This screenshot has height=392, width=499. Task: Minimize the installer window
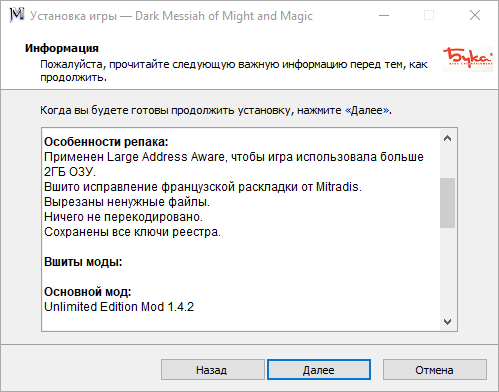(x=384, y=15)
